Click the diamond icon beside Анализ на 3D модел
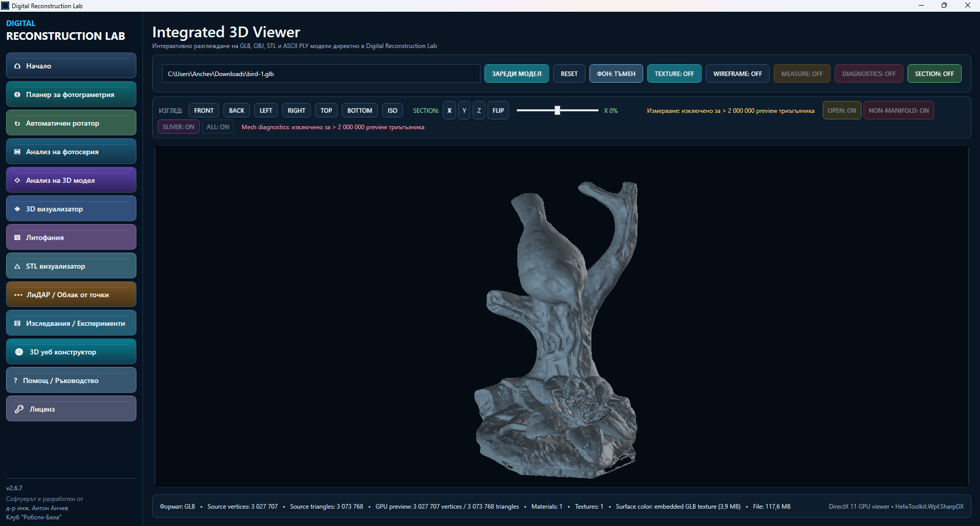The height and width of the screenshot is (526, 980). (x=17, y=180)
